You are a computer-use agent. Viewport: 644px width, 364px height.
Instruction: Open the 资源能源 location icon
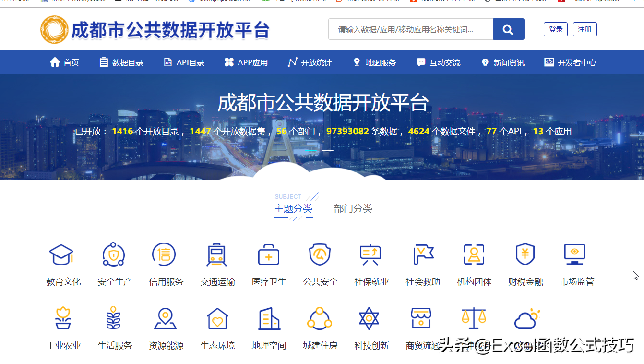[x=166, y=318]
